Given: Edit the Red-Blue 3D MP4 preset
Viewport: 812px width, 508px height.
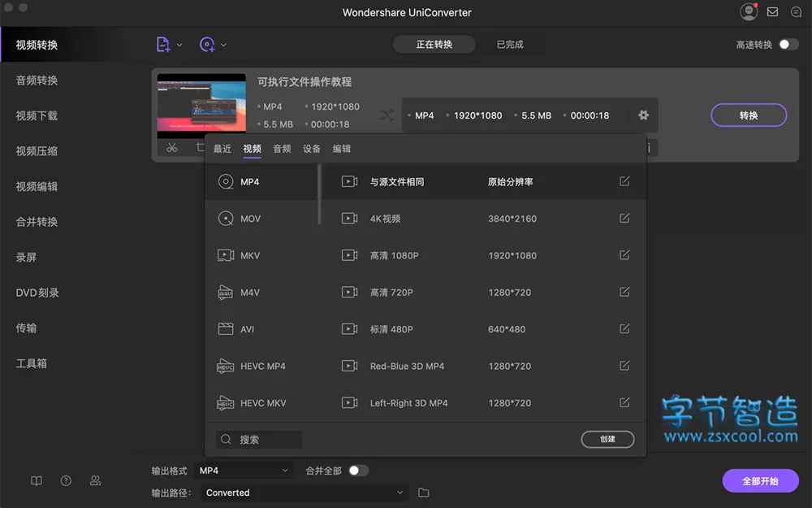Looking at the screenshot, I should coord(624,366).
